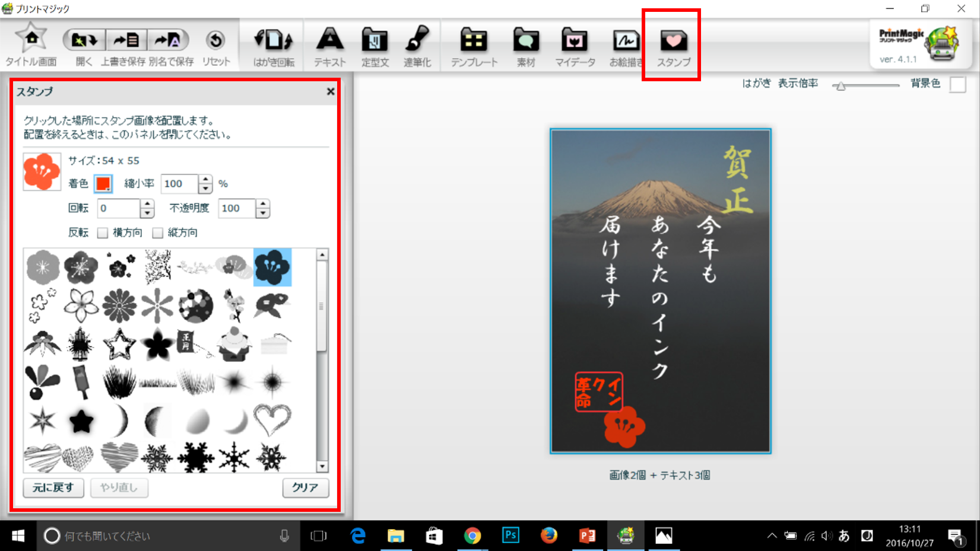The width and height of the screenshot is (980, 551).
Task: Select the outlined heart stamp
Action: (272, 420)
